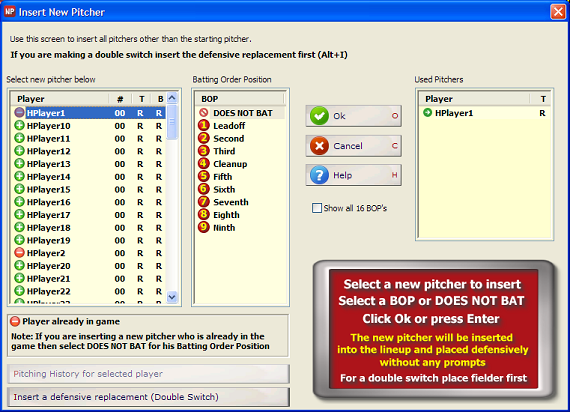Open Pitching History for selected player

148,374
